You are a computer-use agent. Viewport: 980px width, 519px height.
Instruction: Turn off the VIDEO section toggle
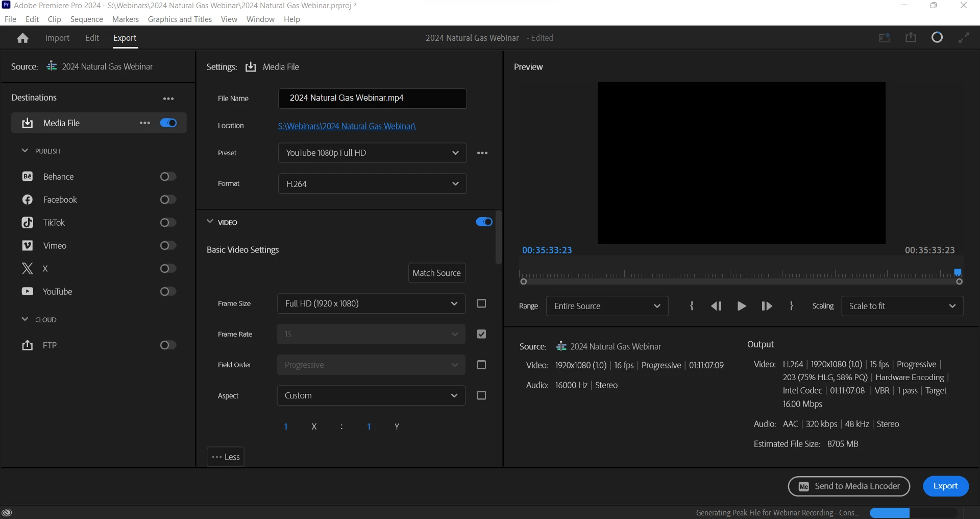pos(484,222)
